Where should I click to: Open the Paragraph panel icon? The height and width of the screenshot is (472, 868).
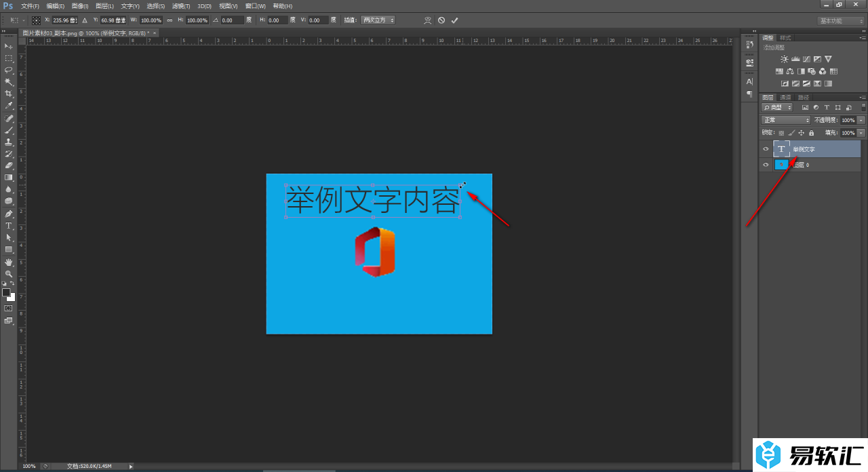(x=749, y=94)
